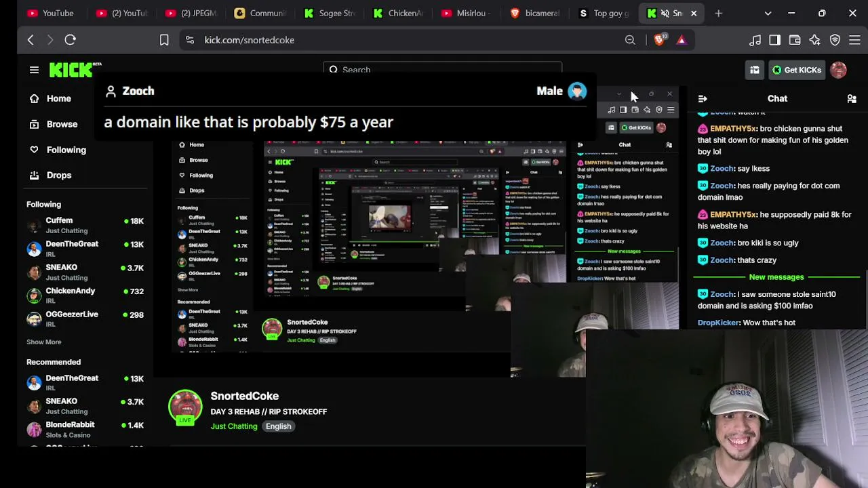
Task: Click EMPATHY5x username in golden boy message
Action: 733,129
